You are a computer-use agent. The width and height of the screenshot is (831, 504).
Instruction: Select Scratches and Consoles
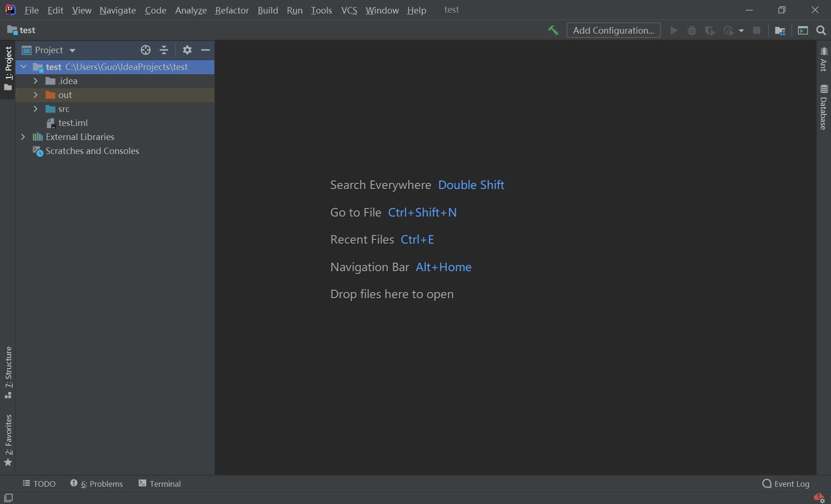(92, 151)
